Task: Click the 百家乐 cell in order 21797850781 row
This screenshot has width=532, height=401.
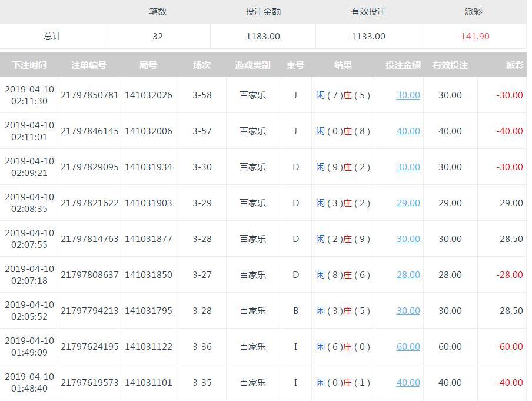Action: [x=253, y=95]
